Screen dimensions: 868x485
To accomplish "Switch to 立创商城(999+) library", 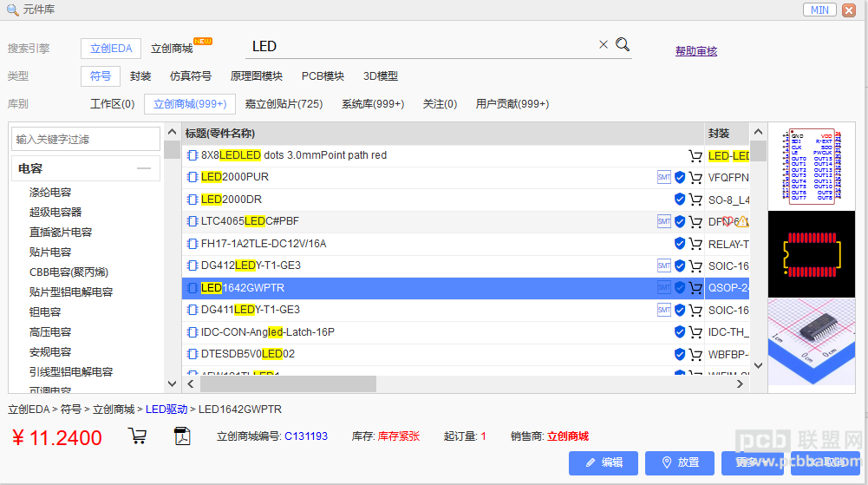I will pos(190,104).
